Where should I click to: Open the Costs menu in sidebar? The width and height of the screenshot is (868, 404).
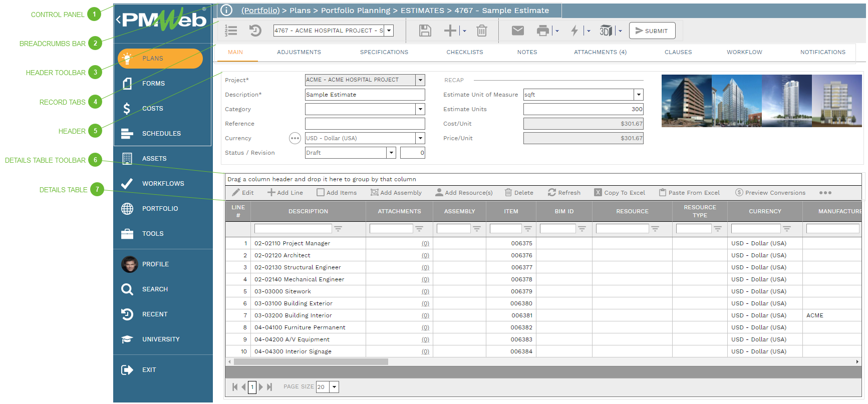click(x=152, y=109)
